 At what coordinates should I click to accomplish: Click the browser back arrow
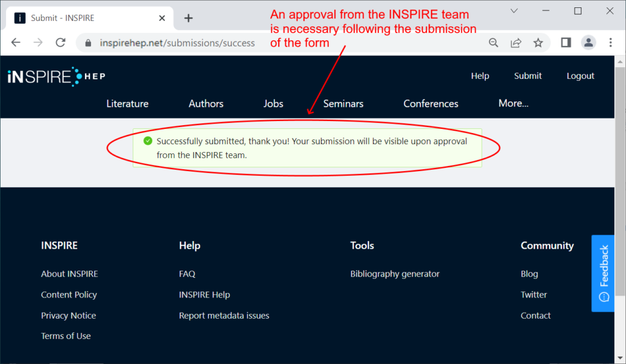15,43
